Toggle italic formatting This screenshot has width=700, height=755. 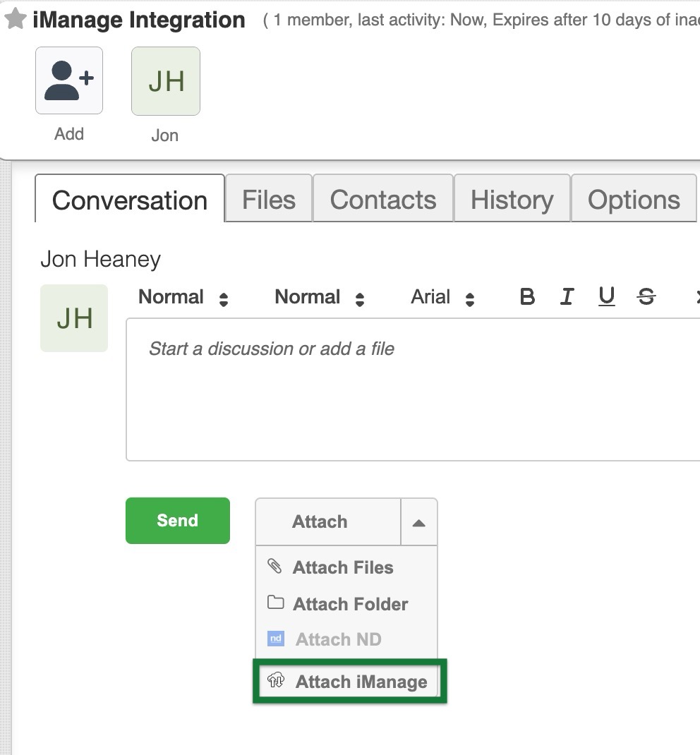click(x=567, y=296)
